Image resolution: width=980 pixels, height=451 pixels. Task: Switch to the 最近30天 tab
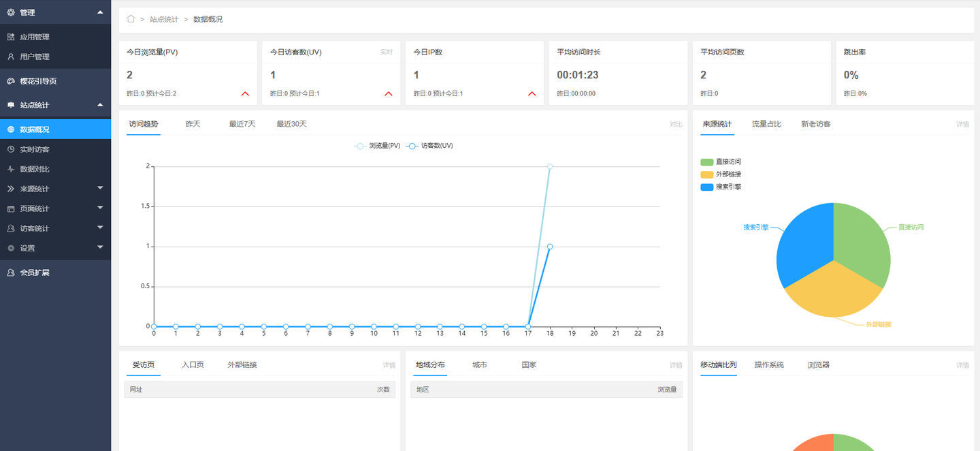pos(292,124)
